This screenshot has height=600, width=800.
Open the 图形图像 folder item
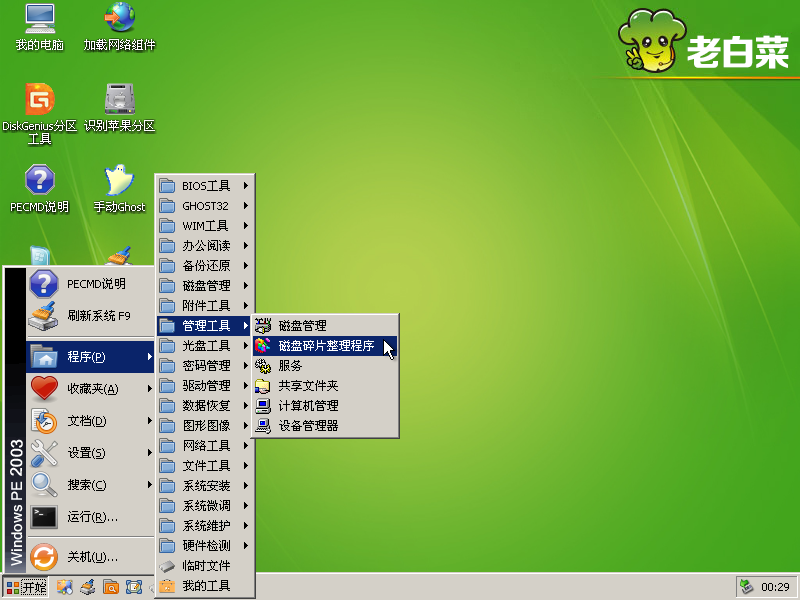(x=205, y=426)
